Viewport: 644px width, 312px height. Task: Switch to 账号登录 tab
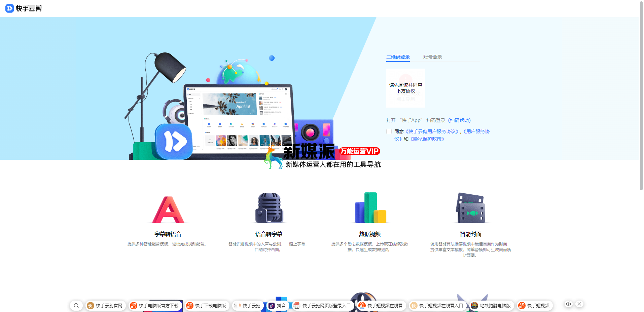[x=432, y=57]
